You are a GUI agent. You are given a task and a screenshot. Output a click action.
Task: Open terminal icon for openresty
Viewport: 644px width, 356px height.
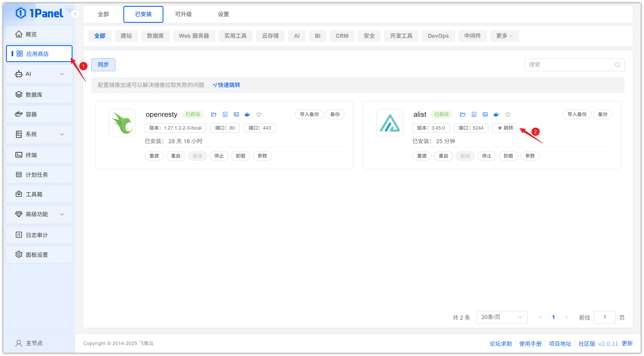236,114
